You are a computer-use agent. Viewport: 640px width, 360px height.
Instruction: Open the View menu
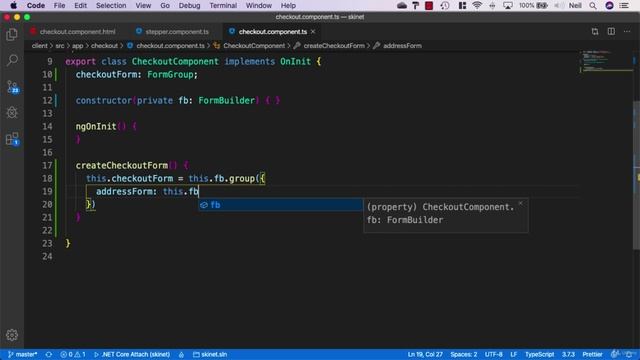point(143,5)
